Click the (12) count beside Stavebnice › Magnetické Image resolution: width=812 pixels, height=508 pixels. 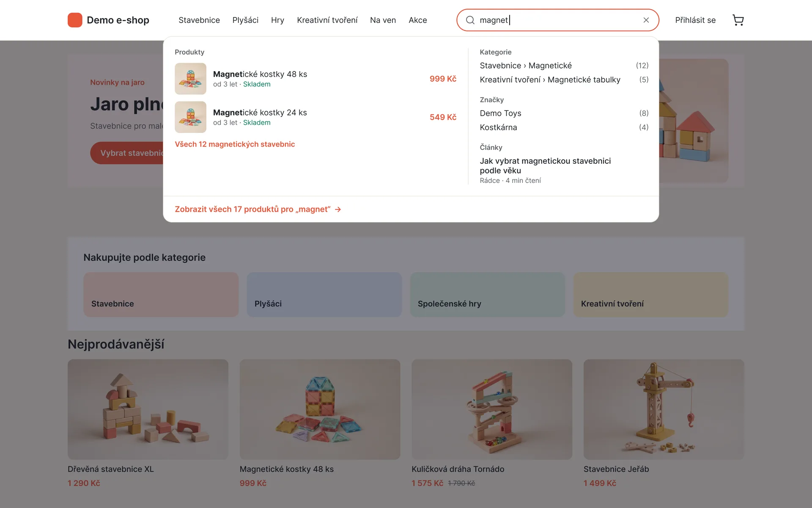tap(642, 66)
